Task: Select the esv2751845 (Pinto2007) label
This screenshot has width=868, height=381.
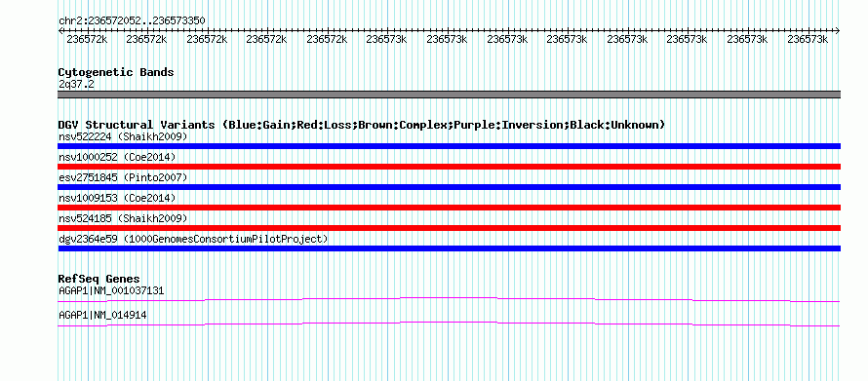Action: tap(123, 177)
